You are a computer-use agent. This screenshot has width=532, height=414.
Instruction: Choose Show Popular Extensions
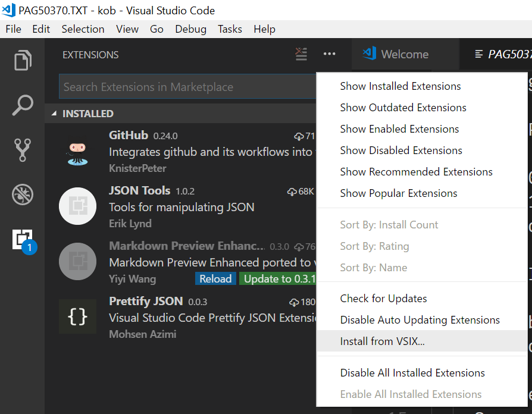pos(422,193)
